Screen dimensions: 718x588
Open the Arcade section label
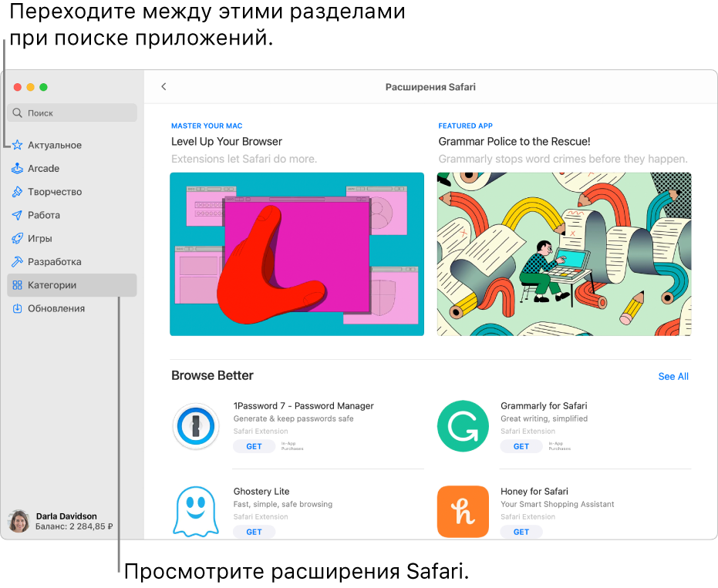click(43, 169)
